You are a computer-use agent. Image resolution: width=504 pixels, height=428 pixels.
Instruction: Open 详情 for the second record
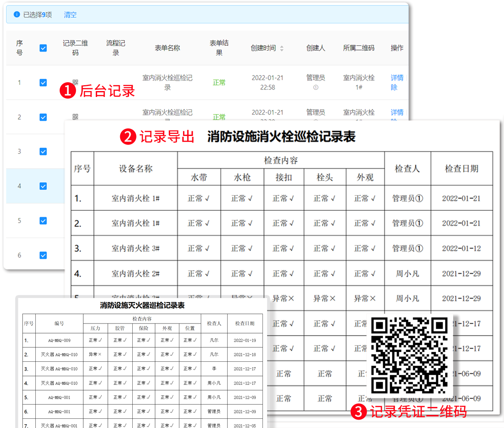(x=396, y=112)
